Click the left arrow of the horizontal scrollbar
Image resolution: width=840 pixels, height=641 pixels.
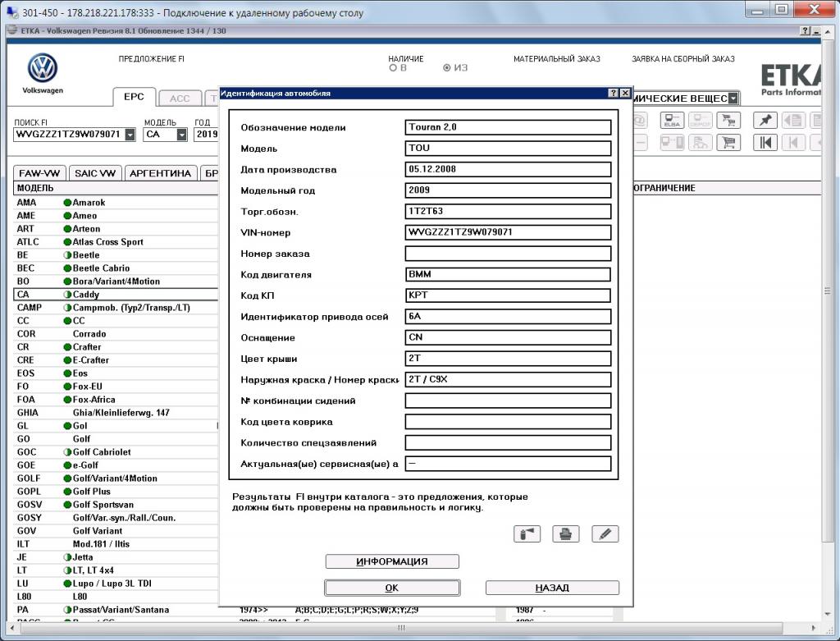[x=11, y=628]
